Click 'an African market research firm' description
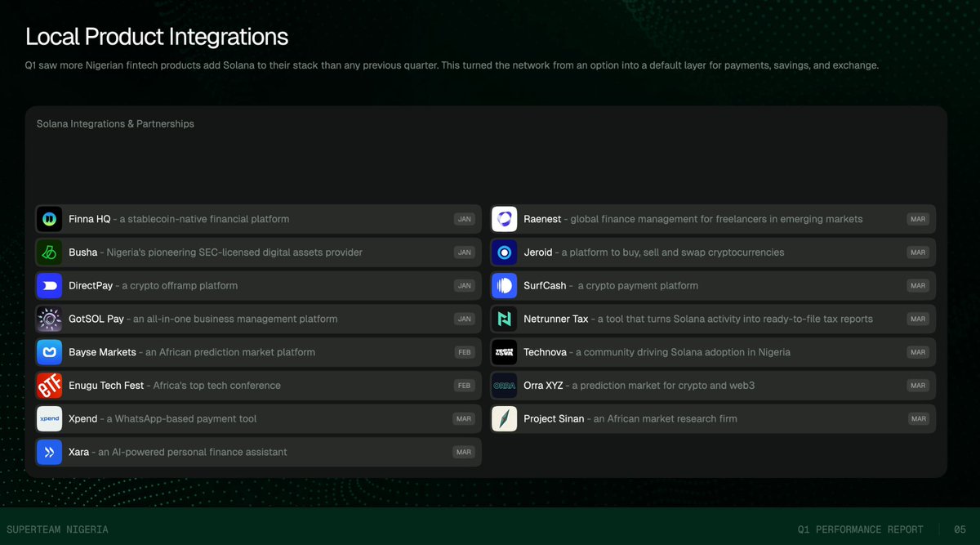 pos(666,418)
